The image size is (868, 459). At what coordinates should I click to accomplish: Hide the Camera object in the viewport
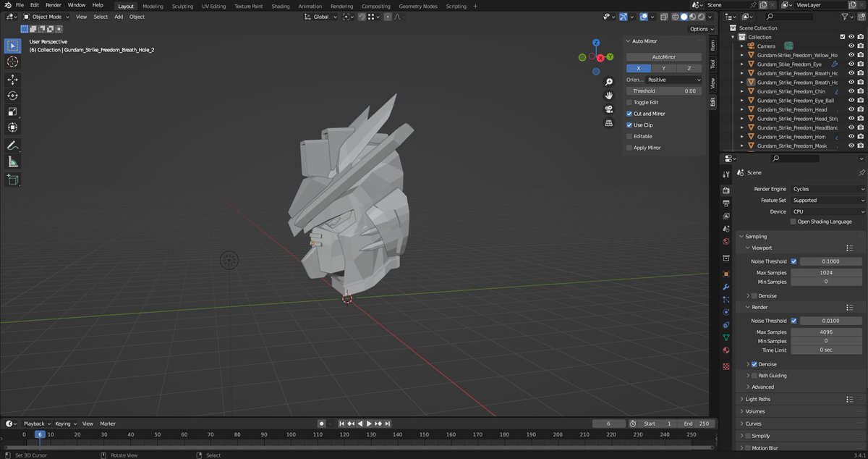[x=851, y=46]
